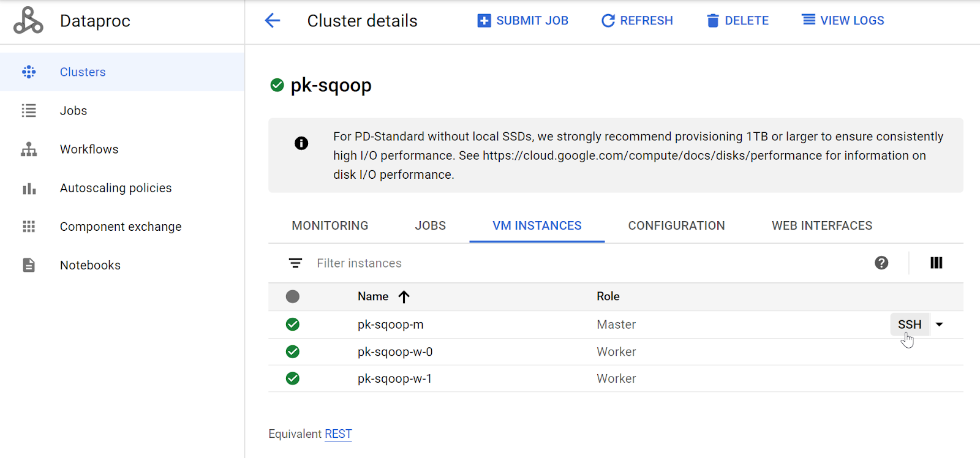
Task: Switch to the Jobs tab
Action: coord(431,225)
